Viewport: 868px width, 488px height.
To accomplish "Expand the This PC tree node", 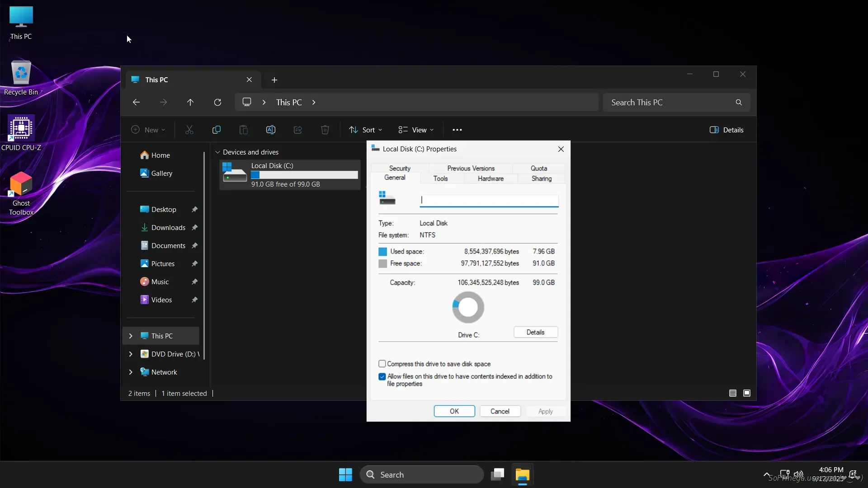I will click(131, 336).
